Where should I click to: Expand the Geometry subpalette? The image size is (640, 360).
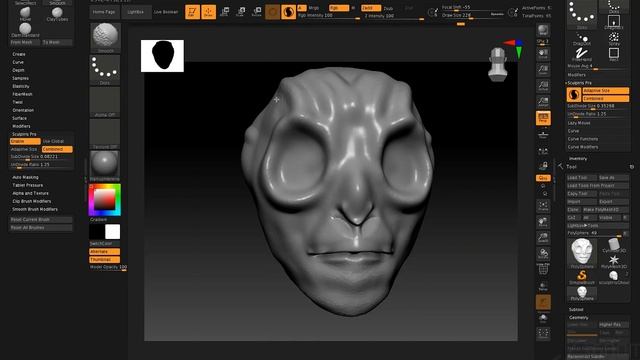pyautogui.click(x=579, y=317)
